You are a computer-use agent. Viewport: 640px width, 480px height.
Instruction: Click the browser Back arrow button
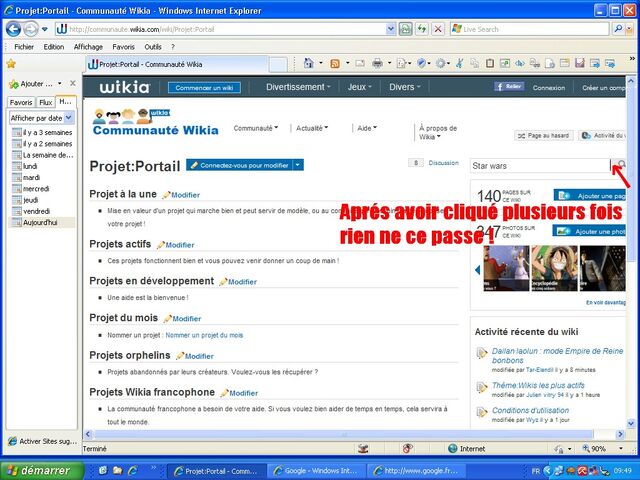13,29
